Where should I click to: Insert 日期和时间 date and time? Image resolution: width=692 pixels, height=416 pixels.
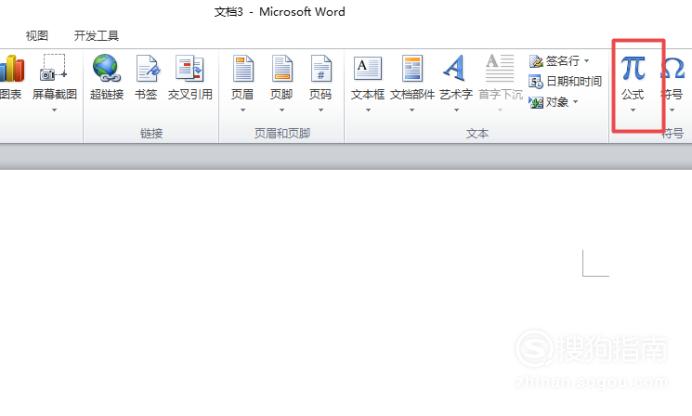click(x=565, y=81)
